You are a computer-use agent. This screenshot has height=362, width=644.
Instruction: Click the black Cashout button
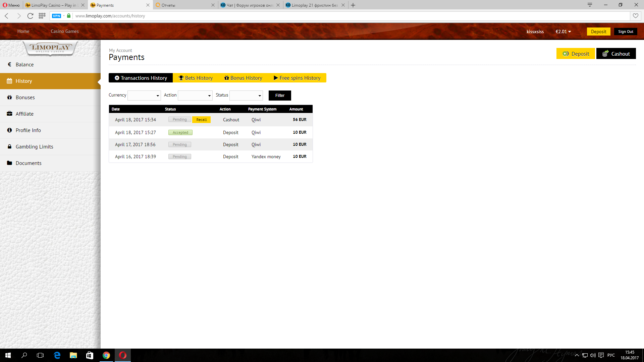pyautogui.click(x=616, y=54)
